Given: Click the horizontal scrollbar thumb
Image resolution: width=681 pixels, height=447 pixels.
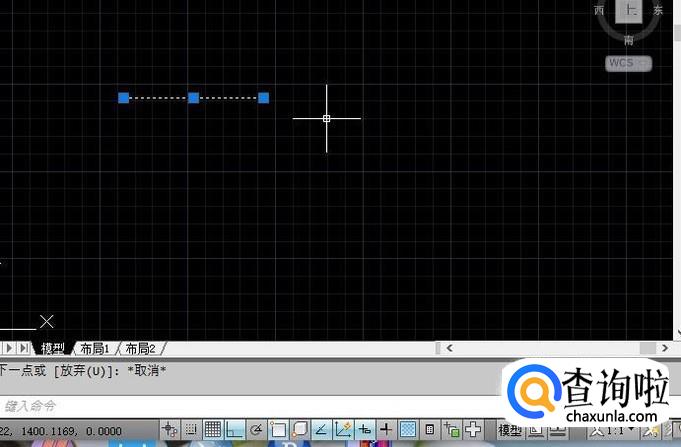Looking at the screenshot, I should coord(648,348).
